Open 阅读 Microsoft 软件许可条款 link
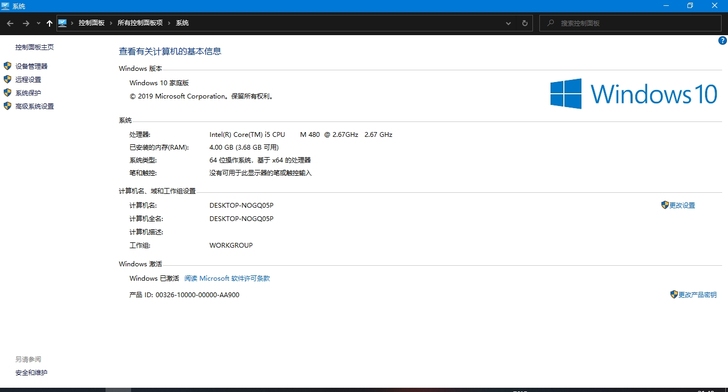Viewport: 728px width, 392px height. tap(227, 278)
